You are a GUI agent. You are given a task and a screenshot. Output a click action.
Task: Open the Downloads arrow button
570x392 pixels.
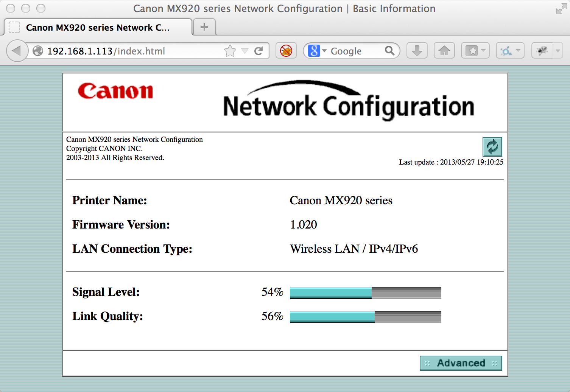click(417, 51)
